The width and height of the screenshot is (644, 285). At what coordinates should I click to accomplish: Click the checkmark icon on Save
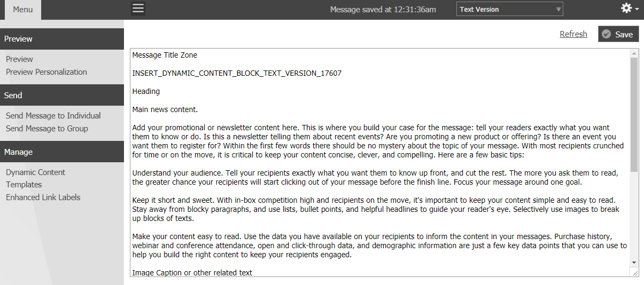click(x=606, y=34)
